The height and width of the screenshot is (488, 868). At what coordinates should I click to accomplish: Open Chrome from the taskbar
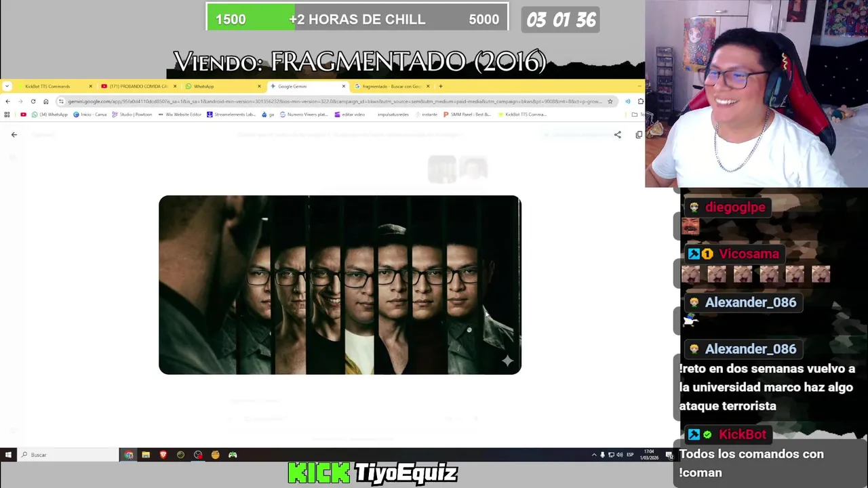(129, 455)
